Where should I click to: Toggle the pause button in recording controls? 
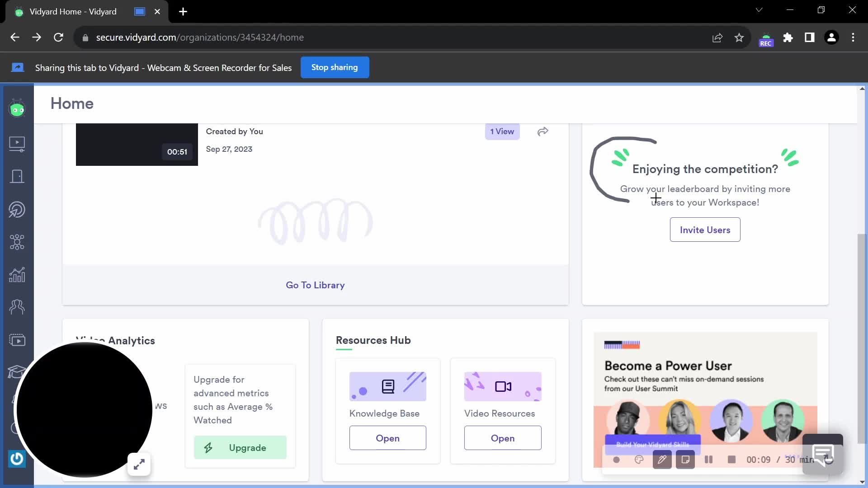coord(708,460)
